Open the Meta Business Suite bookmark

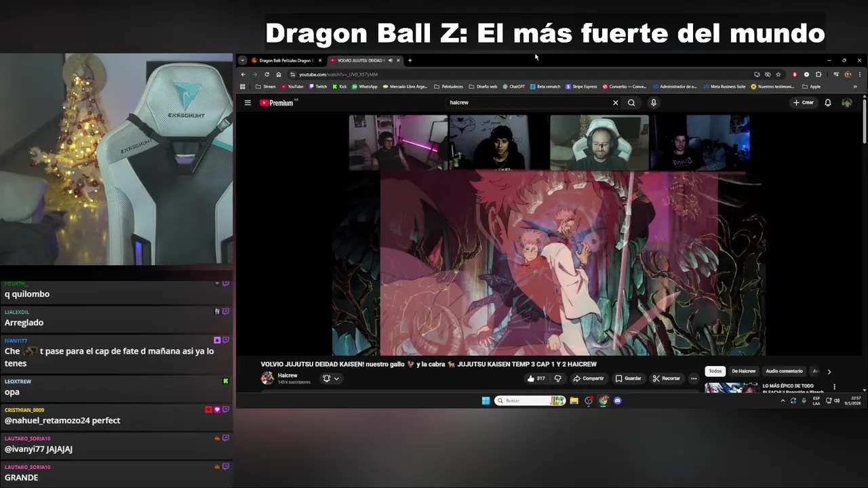(x=725, y=87)
